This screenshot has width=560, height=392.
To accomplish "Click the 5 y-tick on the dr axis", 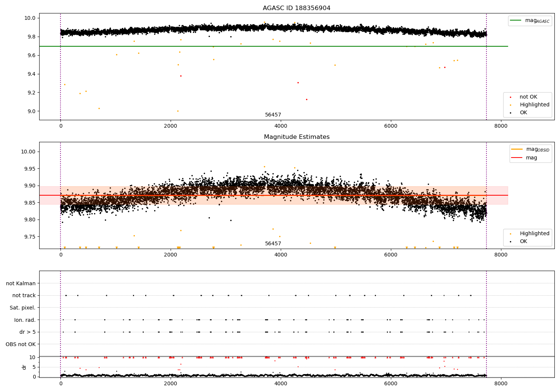I will (x=34, y=367).
